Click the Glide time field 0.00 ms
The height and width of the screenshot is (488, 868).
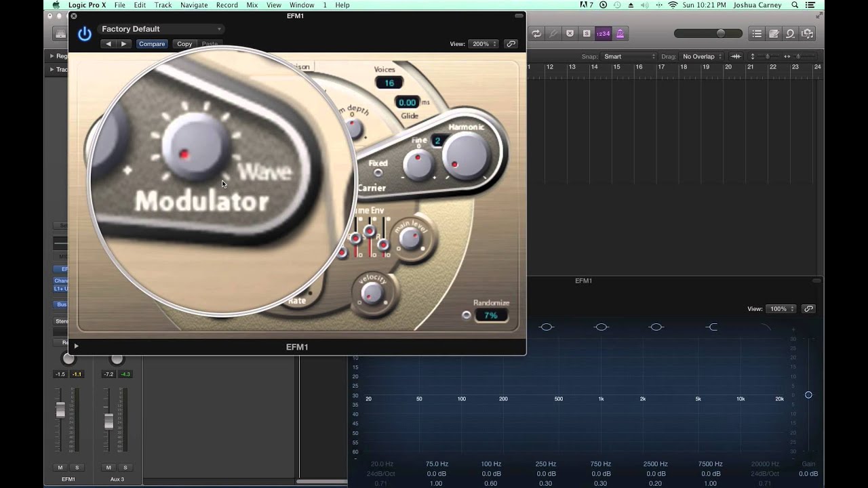[407, 102]
